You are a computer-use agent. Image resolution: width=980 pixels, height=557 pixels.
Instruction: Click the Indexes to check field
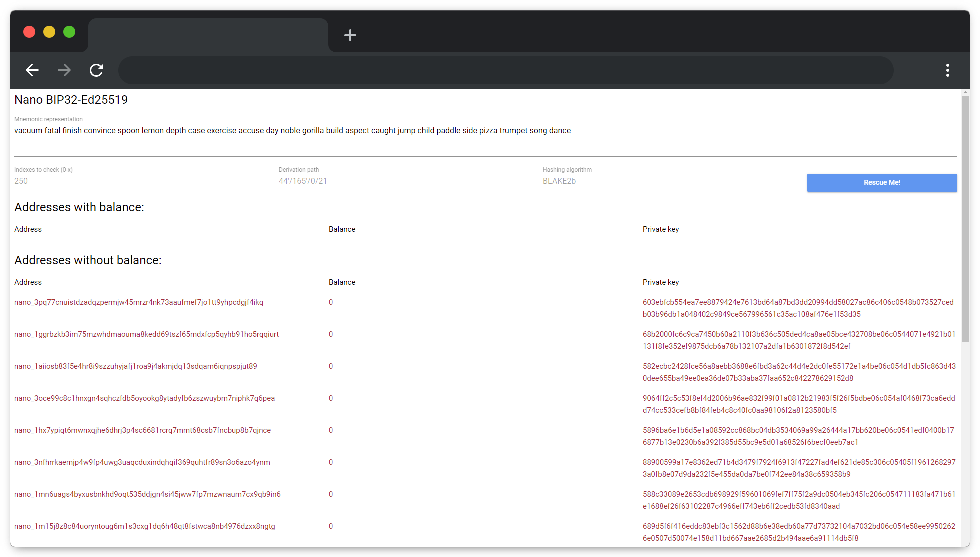point(144,181)
